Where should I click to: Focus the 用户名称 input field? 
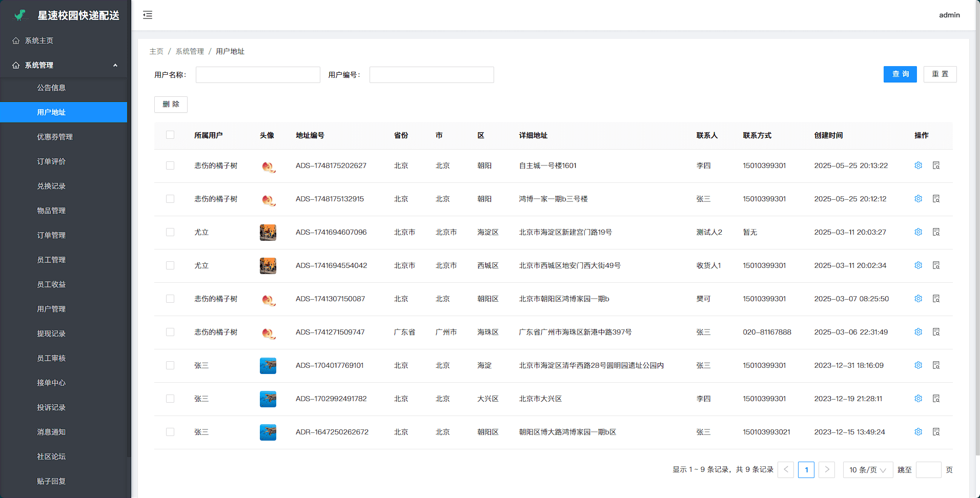pos(258,75)
